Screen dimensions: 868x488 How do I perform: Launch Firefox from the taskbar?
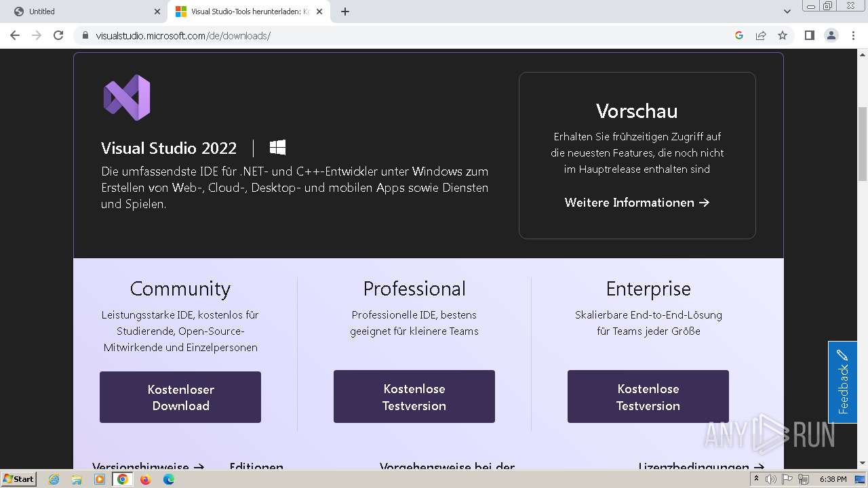[x=145, y=479]
